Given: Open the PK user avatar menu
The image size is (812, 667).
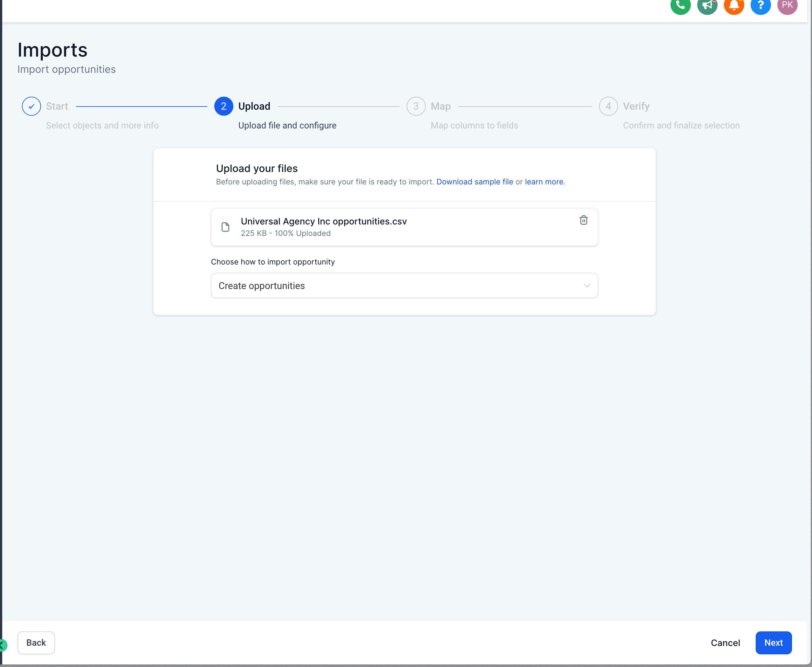Looking at the screenshot, I should (787, 5).
